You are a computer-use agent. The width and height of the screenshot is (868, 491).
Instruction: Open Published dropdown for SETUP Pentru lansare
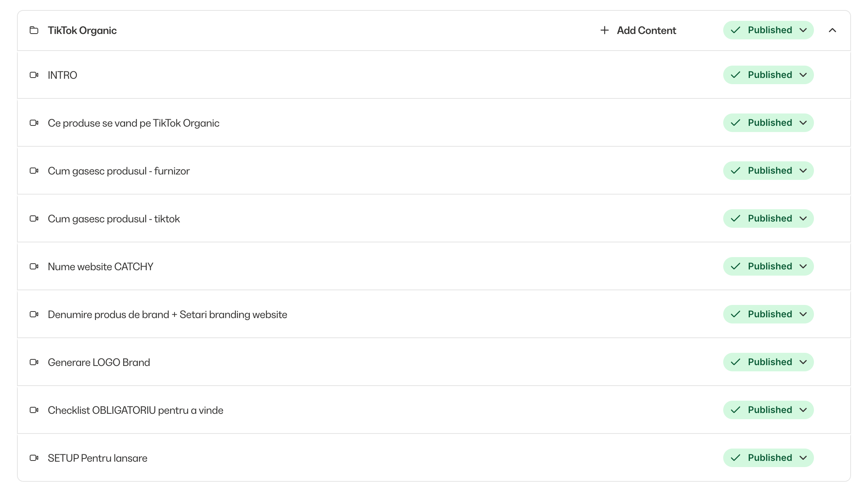[x=768, y=458]
